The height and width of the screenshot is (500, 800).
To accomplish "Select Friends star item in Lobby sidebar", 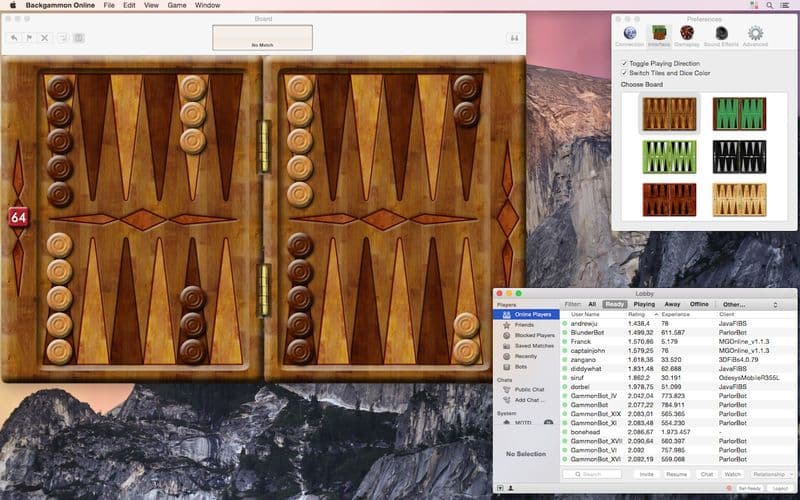I will (526, 325).
